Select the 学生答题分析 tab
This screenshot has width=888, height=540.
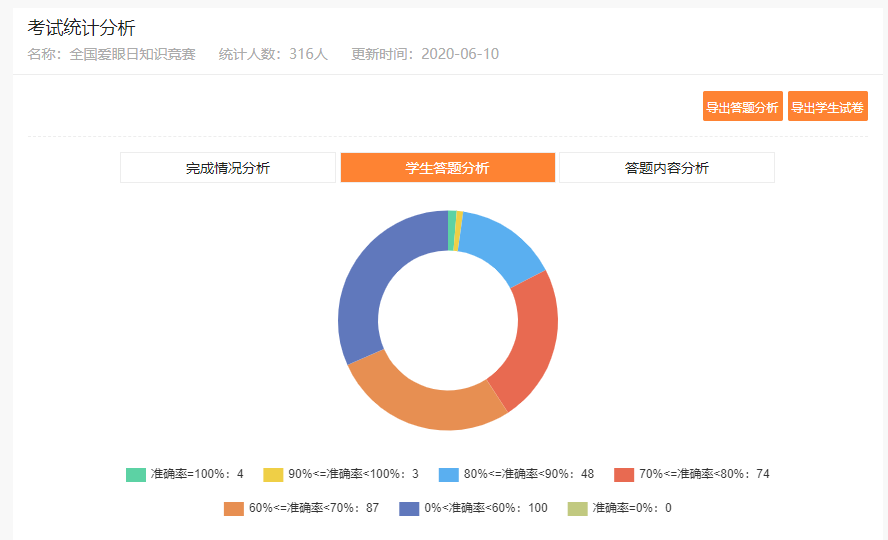pyautogui.click(x=447, y=168)
